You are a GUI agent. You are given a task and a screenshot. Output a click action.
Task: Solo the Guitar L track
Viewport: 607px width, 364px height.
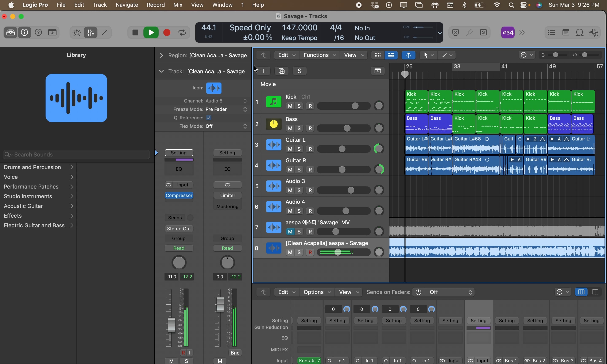[x=299, y=149]
